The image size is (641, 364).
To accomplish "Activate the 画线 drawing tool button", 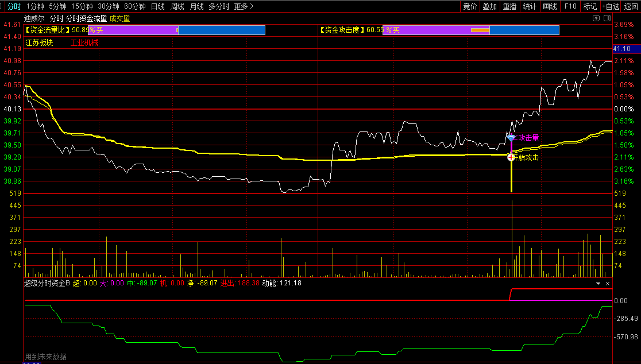I will [550, 6].
